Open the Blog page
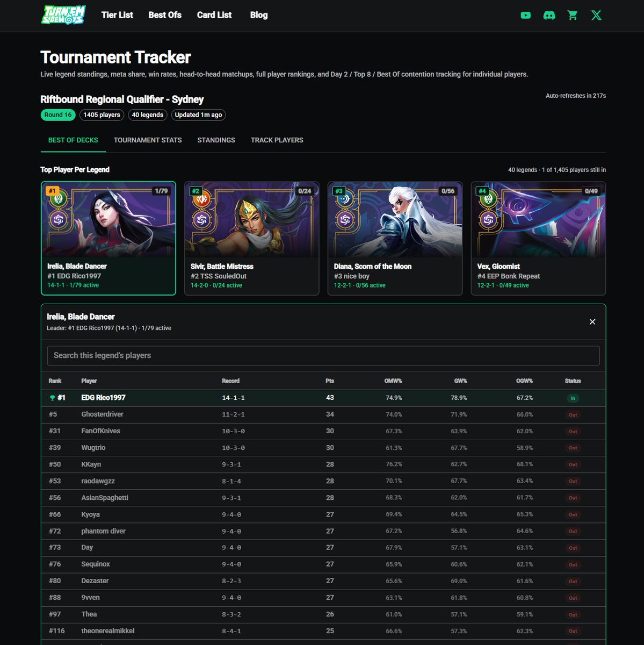 coord(259,15)
